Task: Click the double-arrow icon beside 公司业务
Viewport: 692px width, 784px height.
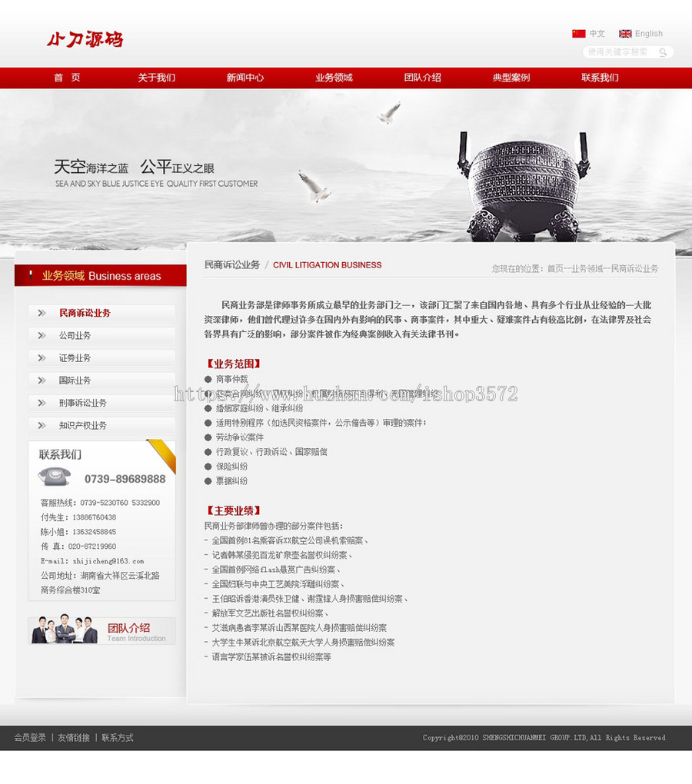Action: coord(43,335)
